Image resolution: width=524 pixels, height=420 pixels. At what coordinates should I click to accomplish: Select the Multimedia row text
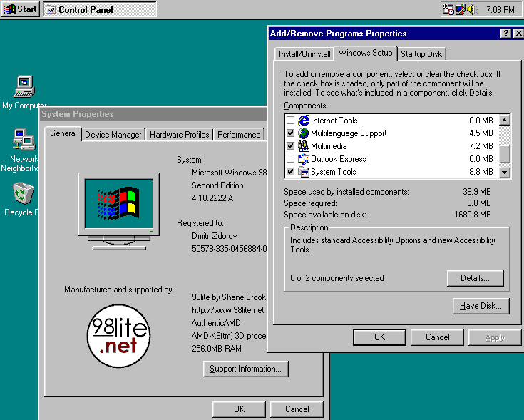[x=329, y=146]
